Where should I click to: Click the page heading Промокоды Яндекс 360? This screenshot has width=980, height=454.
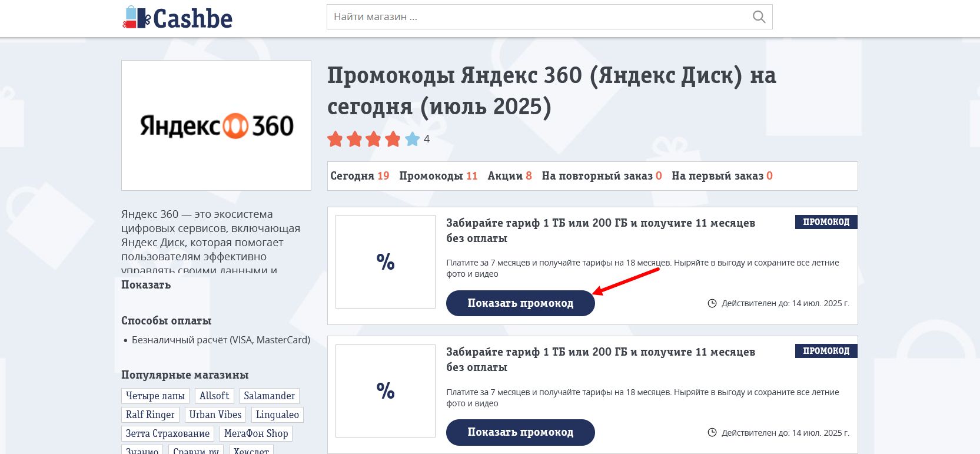tap(552, 91)
